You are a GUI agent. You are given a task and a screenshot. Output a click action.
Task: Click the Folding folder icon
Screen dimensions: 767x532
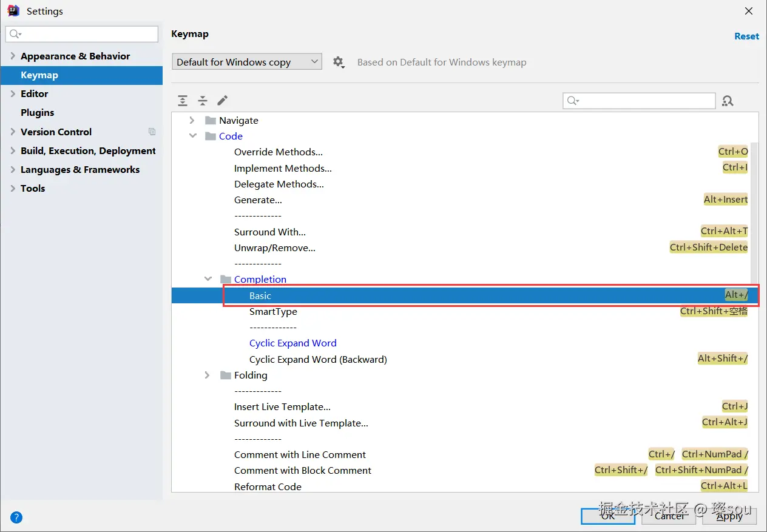(x=226, y=375)
